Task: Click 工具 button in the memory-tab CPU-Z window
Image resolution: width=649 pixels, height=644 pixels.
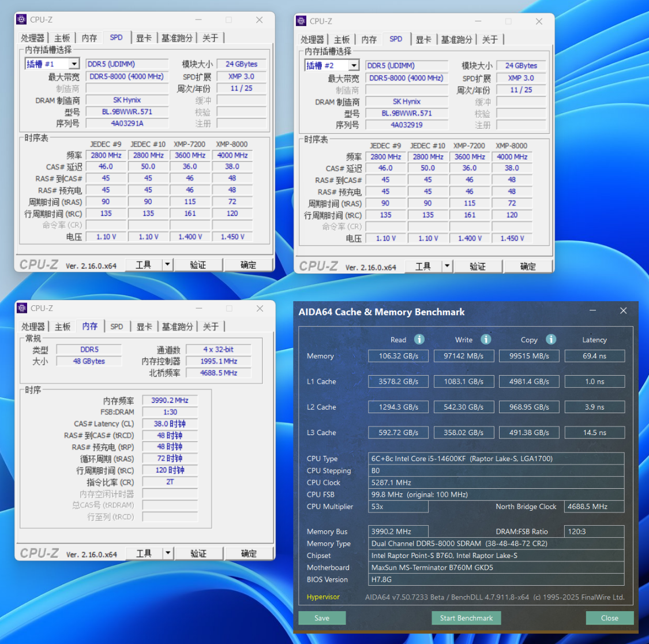Action: click(144, 553)
